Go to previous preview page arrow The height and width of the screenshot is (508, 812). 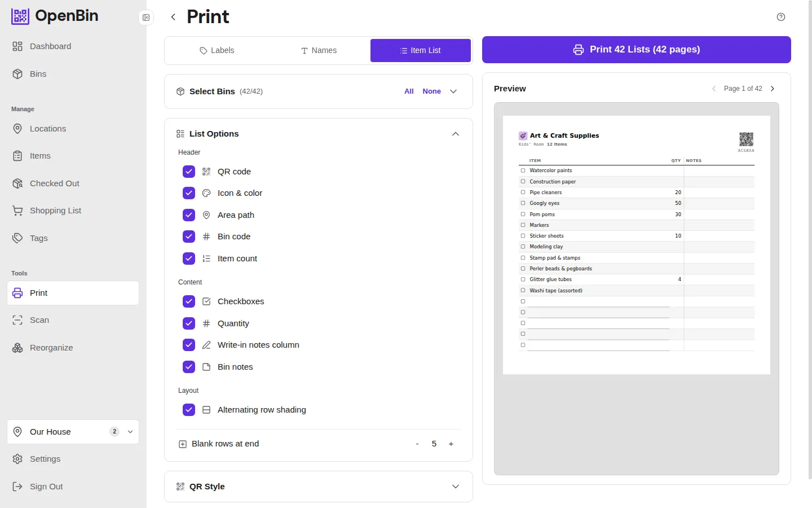[x=714, y=89]
